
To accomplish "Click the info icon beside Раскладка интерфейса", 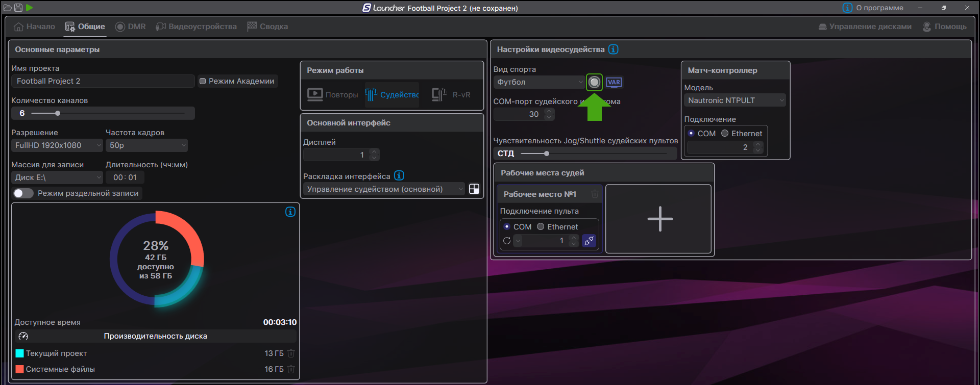I will coord(399,176).
